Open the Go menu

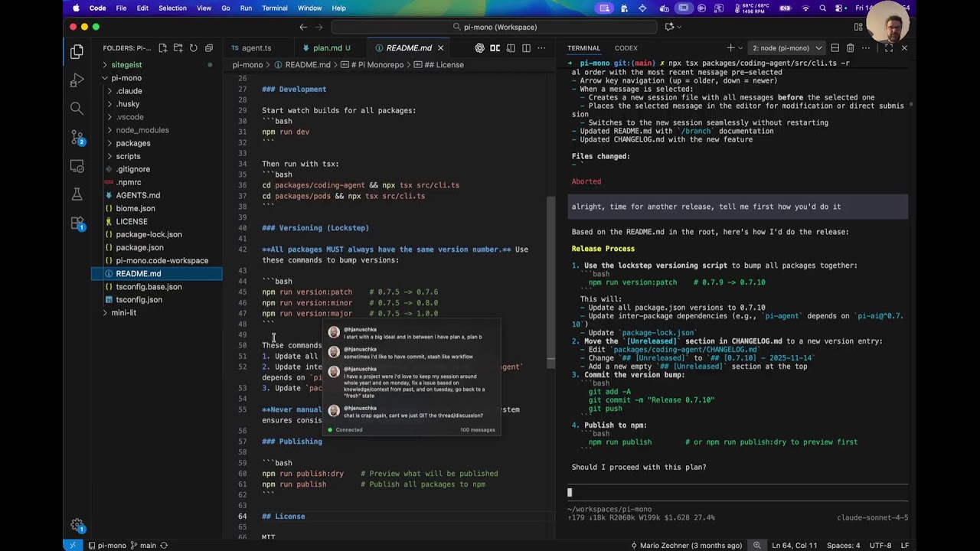226,8
